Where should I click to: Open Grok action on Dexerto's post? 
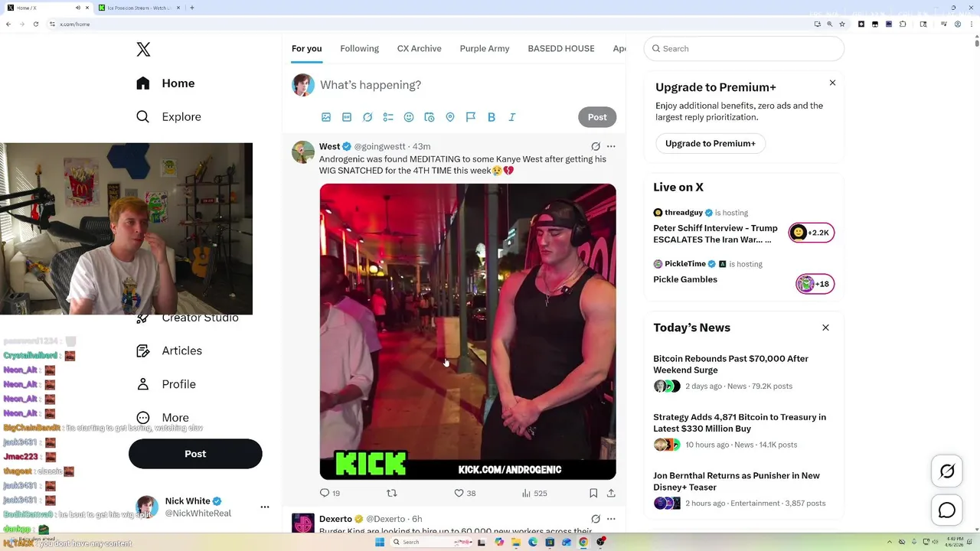[596, 519]
